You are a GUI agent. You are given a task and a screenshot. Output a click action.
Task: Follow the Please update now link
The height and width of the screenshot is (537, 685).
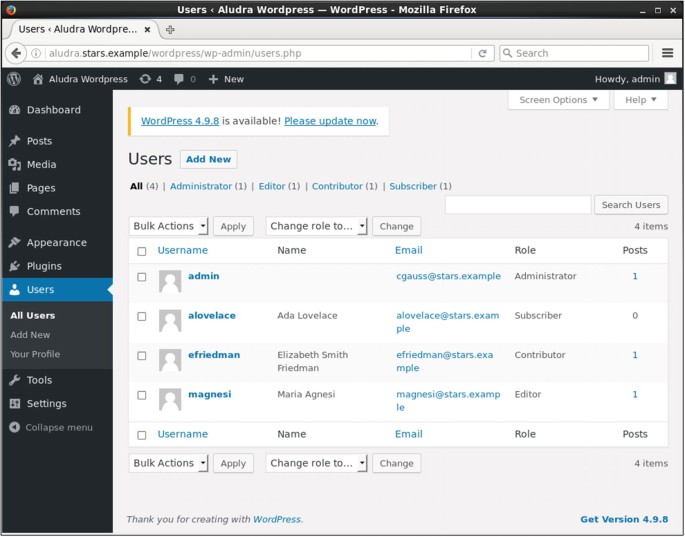click(x=330, y=121)
